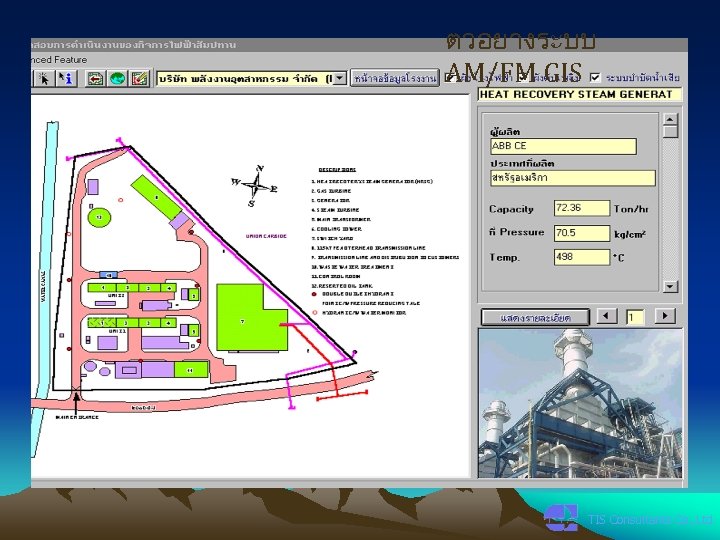The image size is (720, 540).
Task: Click the details panel scroll down arrow
Action: tap(670, 287)
